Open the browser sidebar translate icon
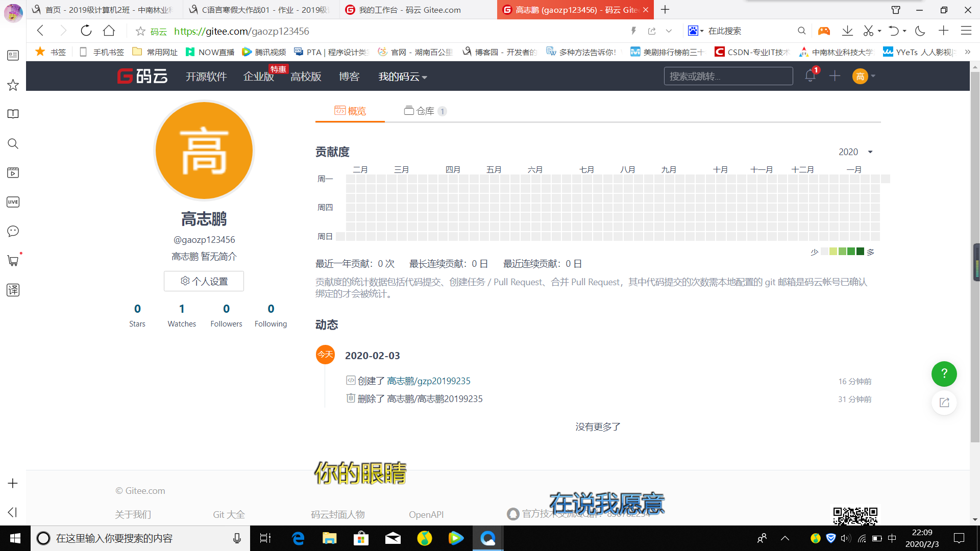The height and width of the screenshot is (551, 980). click(x=13, y=290)
